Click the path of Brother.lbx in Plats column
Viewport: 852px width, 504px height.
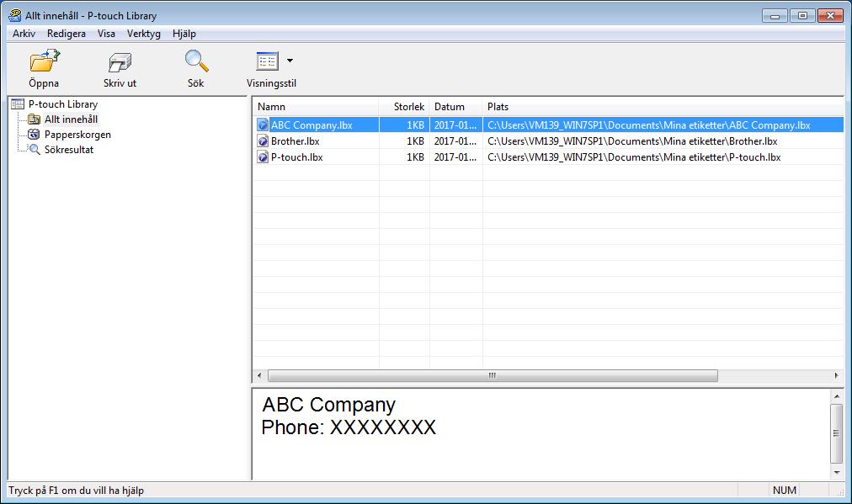point(632,141)
